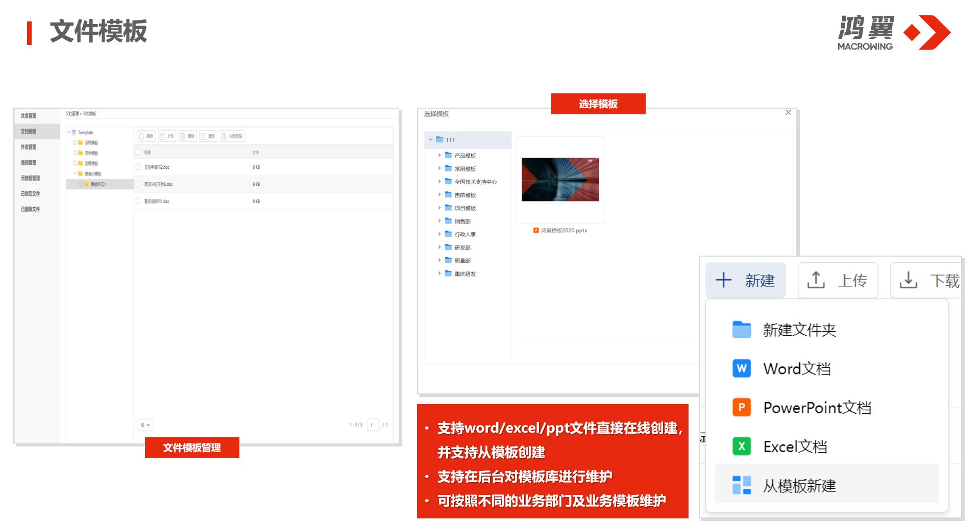Click the Word文档 icon in the menu

[741, 368]
